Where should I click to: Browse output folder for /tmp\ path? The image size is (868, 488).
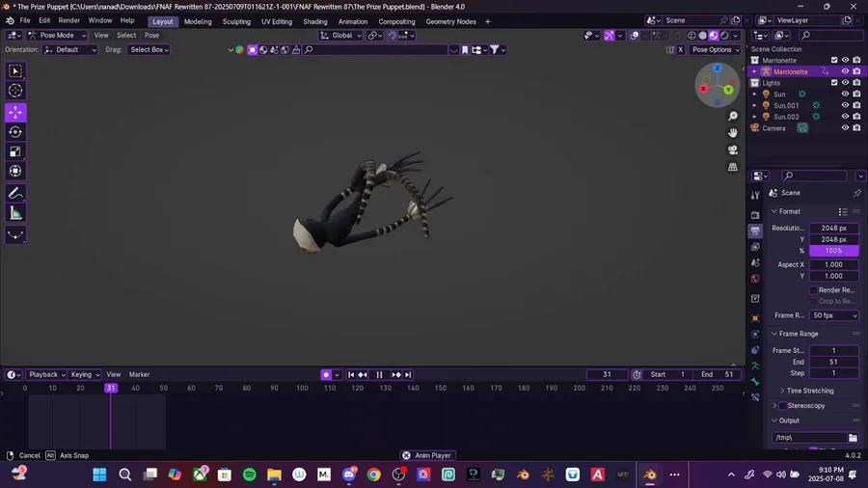click(x=853, y=438)
